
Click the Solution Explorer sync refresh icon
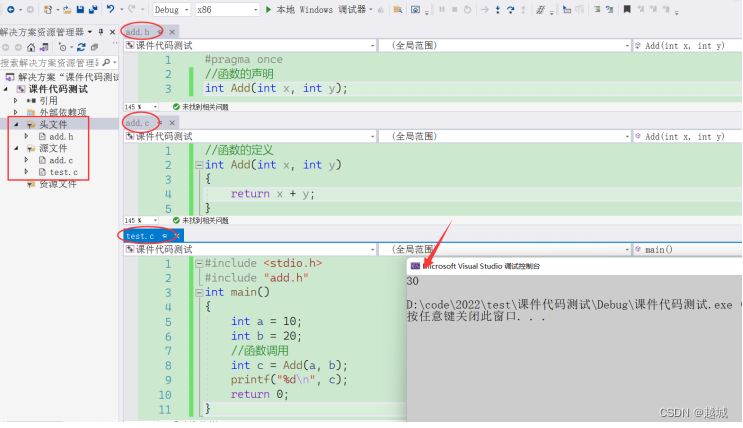coord(81,47)
